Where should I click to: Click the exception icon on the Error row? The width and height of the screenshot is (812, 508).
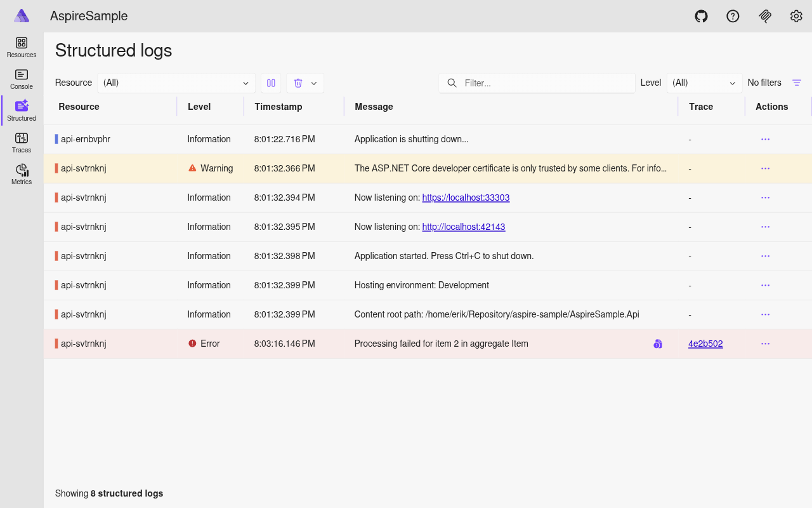[657, 344]
